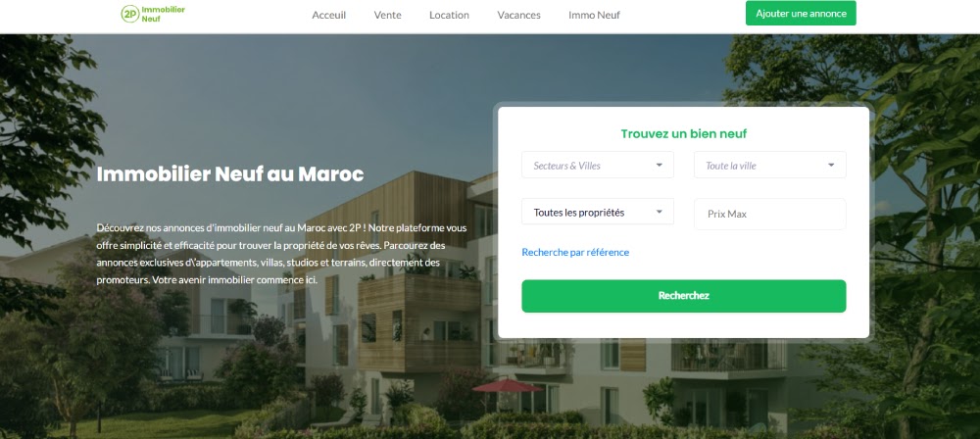Image resolution: width=980 pixels, height=439 pixels.
Task: Follow the Recherche par référence link
Action: click(575, 252)
